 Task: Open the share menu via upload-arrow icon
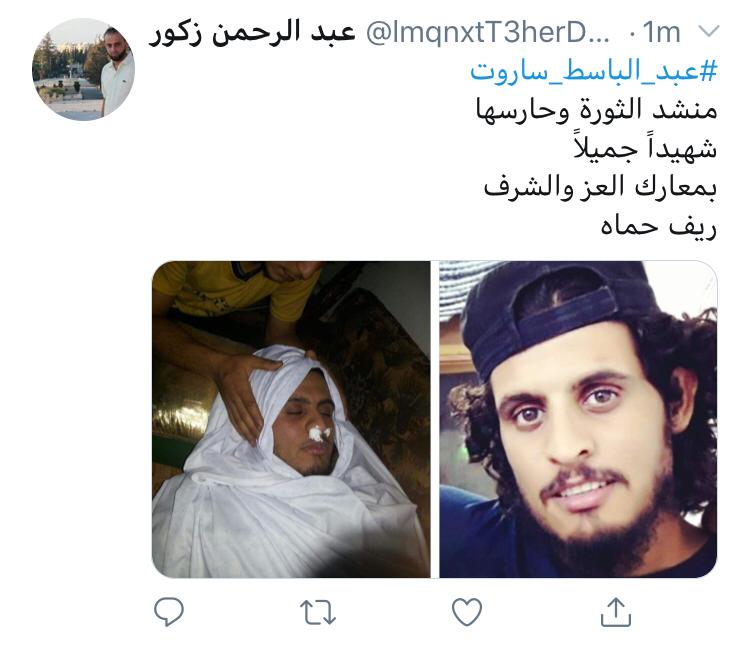point(616,612)
